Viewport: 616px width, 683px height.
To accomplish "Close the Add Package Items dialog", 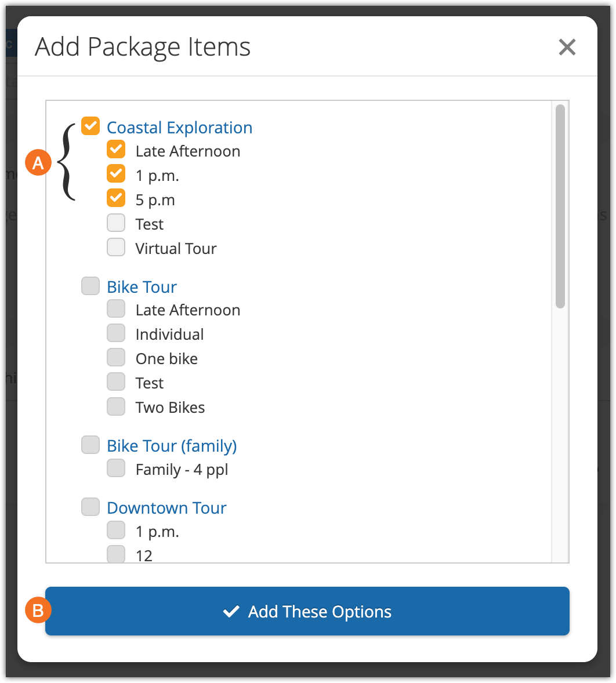I will (x=567, y=47).
